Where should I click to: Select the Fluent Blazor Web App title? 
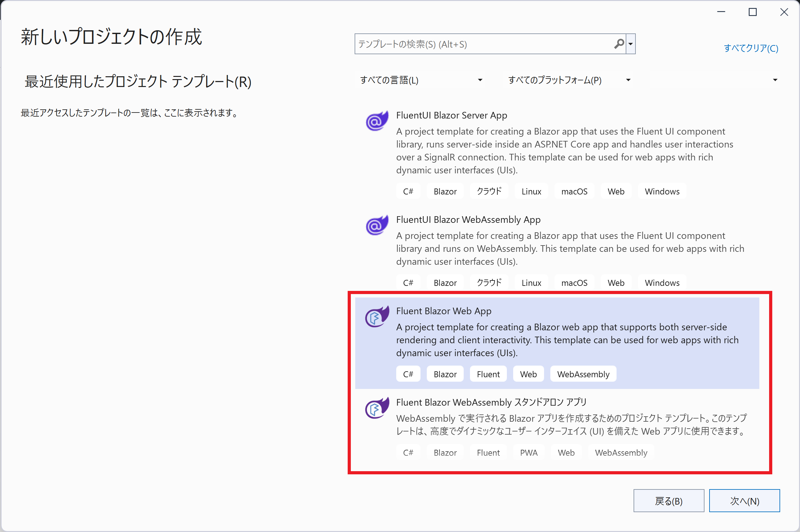coord(444,311)
